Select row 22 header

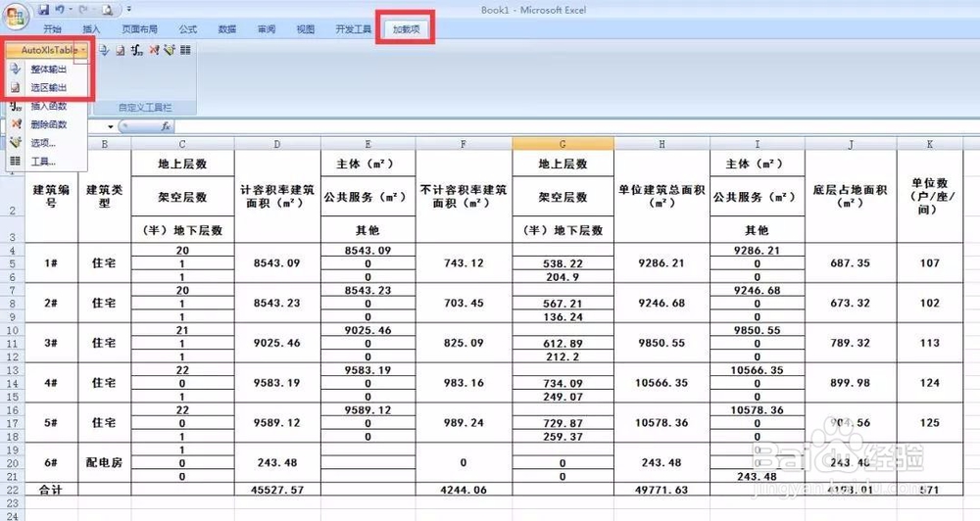click(x=13, y=490)
